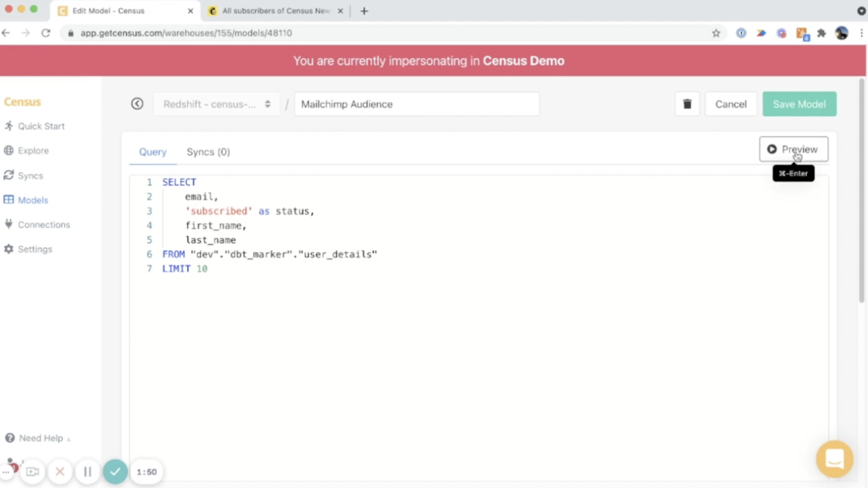This screenshot has width=868, height=488.
Task: Open Quick Start in the sidebar
Action: (x=34, y=126)
